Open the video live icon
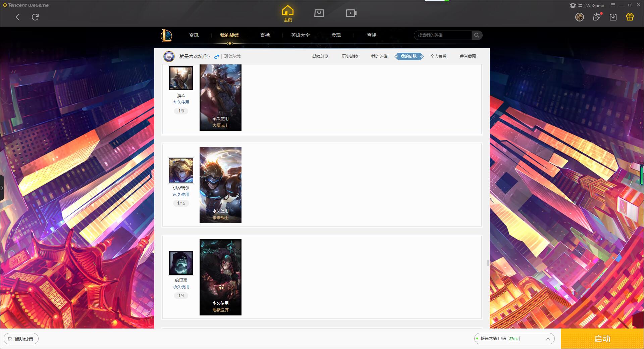Viewport: 644px width, 349px height. coord(351,13)
